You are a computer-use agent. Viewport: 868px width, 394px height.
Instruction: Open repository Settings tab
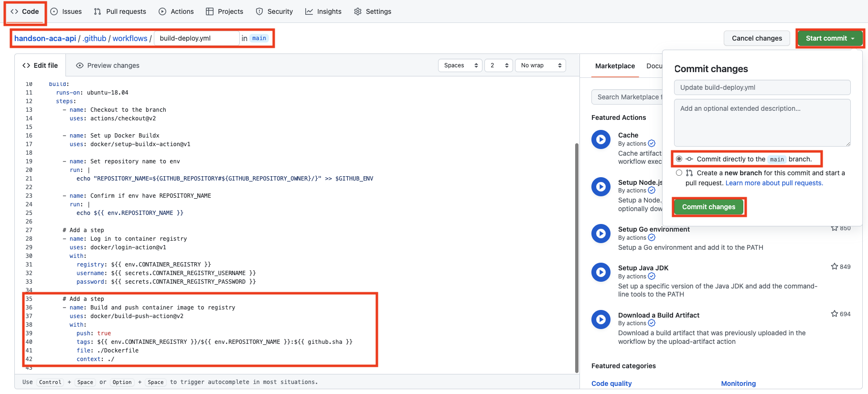373,11
